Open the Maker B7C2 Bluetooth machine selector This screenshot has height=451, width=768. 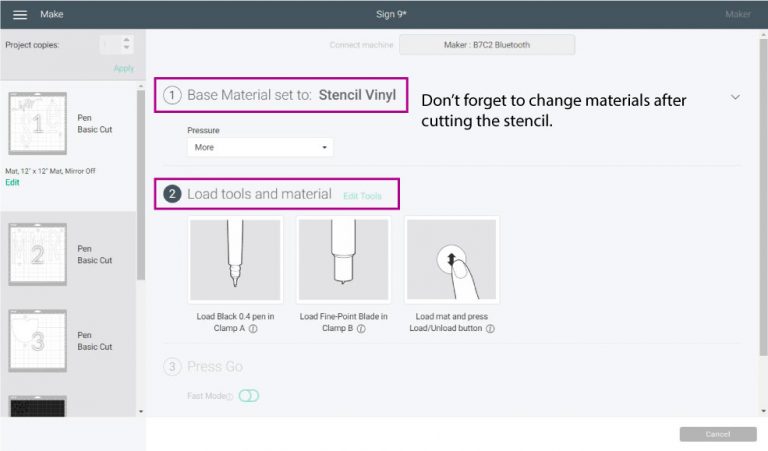click(487, 45)
